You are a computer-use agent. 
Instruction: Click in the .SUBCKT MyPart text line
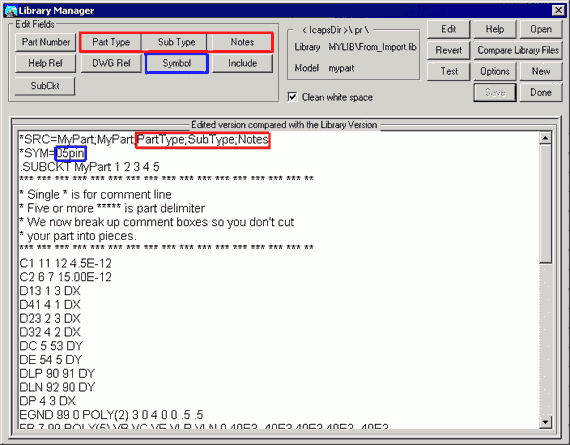tap(89, 167)
